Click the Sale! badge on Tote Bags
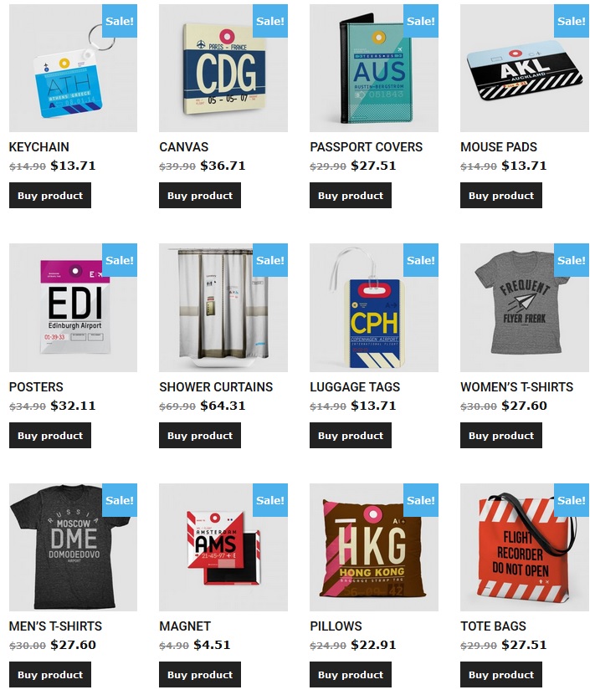This screenshot has width=595, height=700. (x=572, y=500)
